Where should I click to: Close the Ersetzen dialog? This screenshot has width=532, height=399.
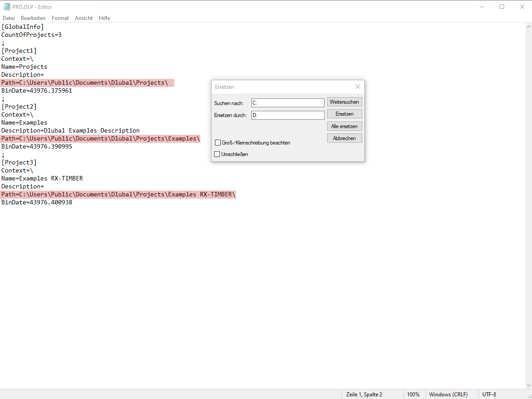coord(358,86)
